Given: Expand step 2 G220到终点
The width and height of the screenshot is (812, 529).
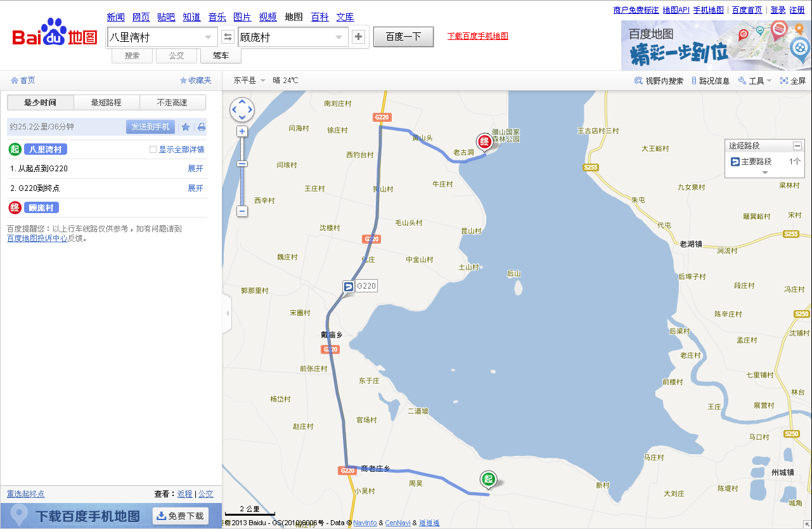Looking at the screenshot, I should pyautogui.click(x=195, y=188).
